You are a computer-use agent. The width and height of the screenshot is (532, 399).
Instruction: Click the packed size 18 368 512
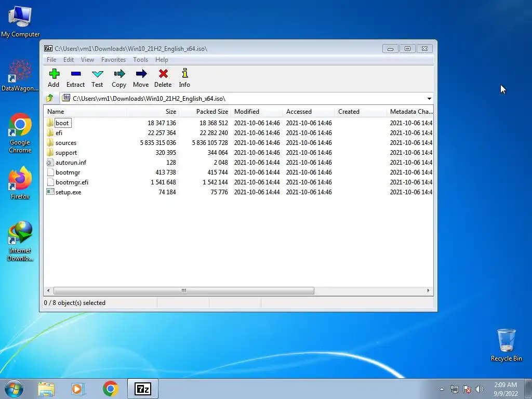tap(214, 123)
